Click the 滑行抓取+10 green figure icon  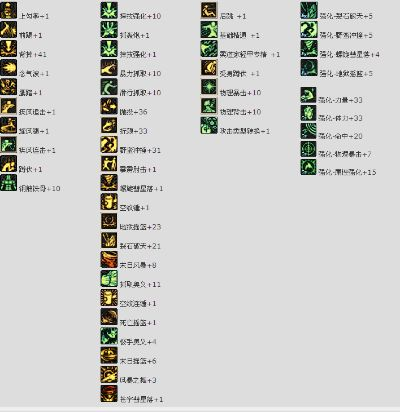(109, 87)
